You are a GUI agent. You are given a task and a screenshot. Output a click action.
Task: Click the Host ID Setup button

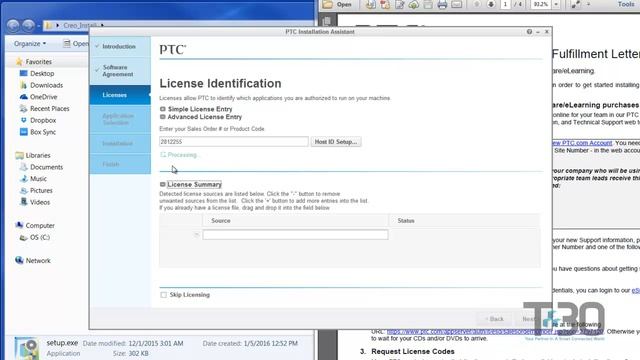point(336,142)
